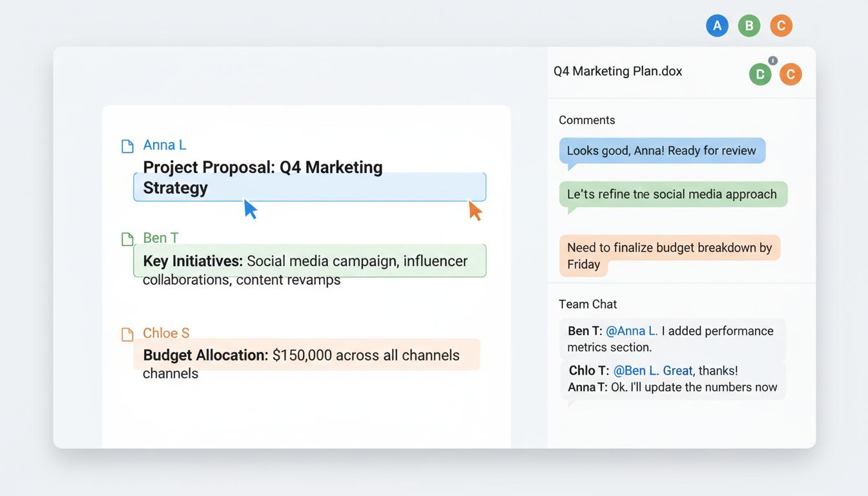
Task: Select the Q4 Marketing Plan.dox title
Action: pyautogui.click(x=617, y=71)
